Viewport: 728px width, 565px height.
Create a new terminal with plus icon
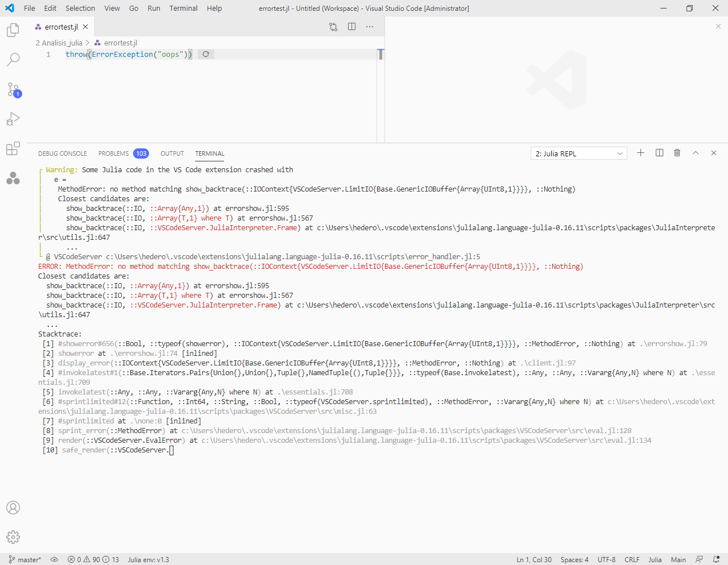(640, 153)
